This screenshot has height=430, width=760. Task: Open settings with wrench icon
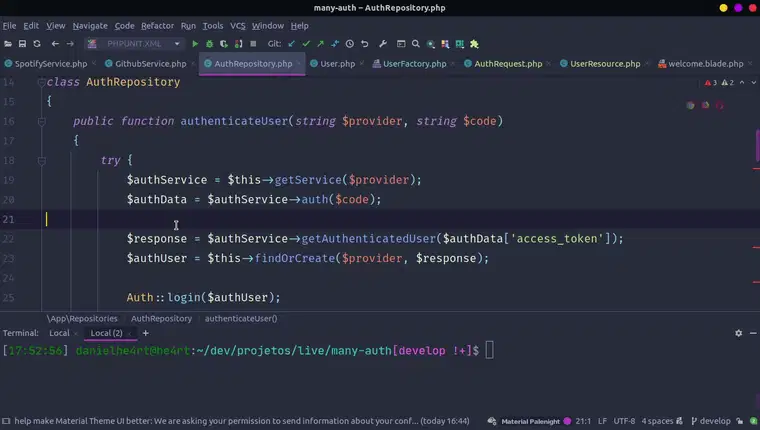click(383, 44)
